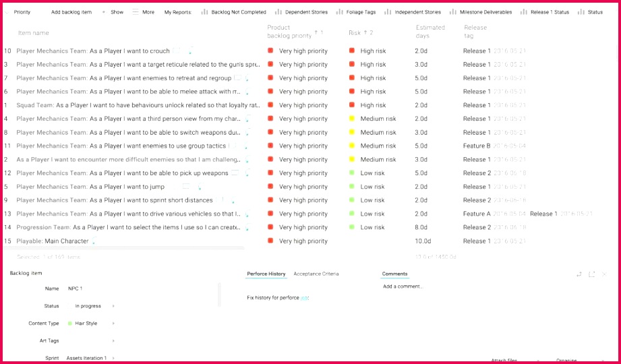
Task: Click red priority swatch for crouch story
Action: tap(270, 51)
